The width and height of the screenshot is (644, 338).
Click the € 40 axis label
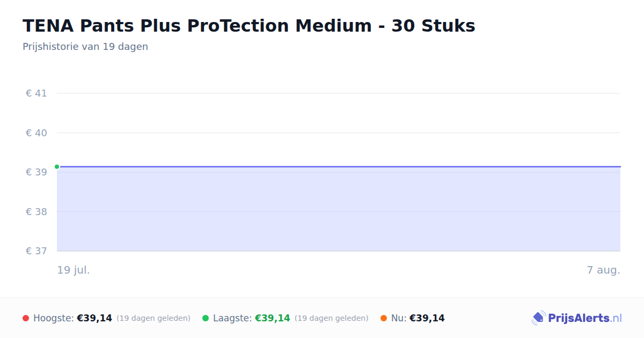point(36,133)
